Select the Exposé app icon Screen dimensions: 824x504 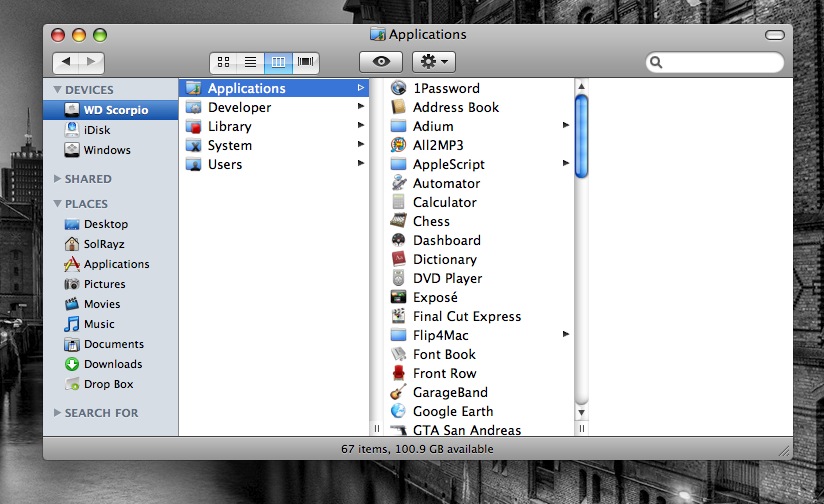click(x=398, y=297)
